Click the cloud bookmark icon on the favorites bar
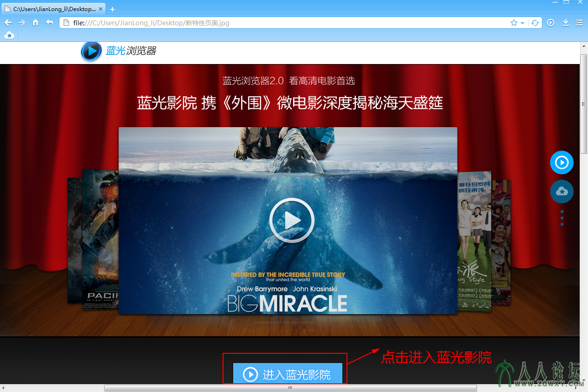The width and height of the screenshot is (588, 392). pos(9,35)
